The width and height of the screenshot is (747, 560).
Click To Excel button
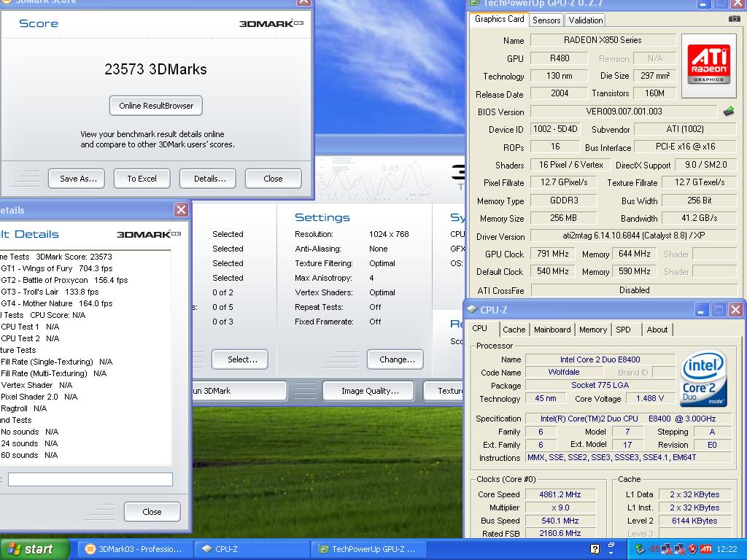142,179
